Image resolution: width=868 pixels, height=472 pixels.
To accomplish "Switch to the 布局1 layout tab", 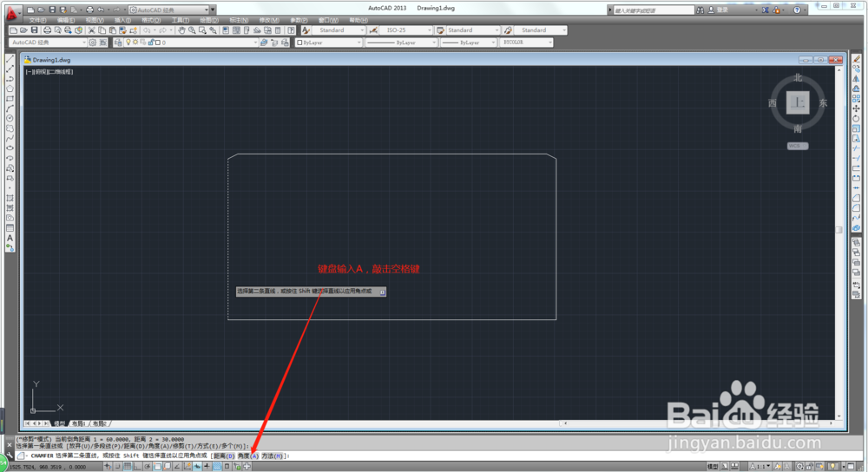I will 78,424.
